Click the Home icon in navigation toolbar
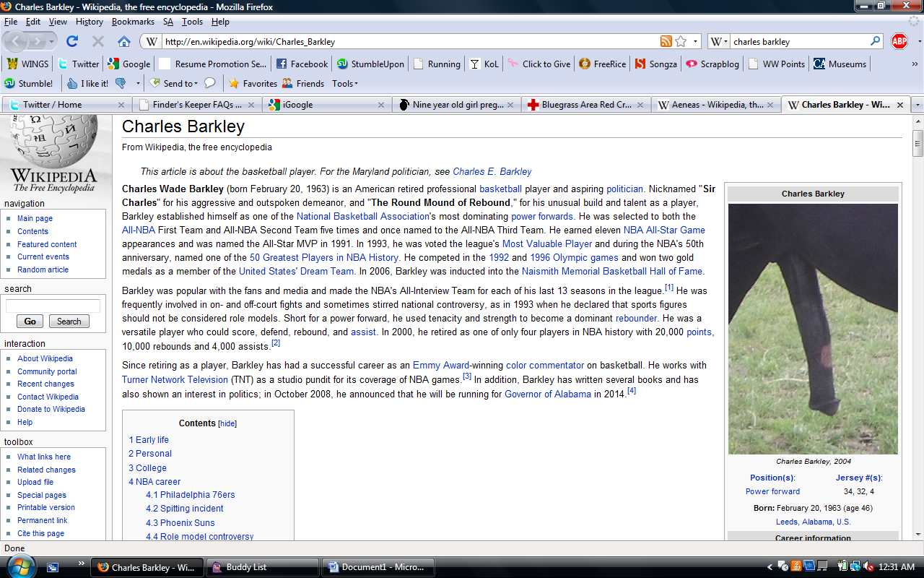Viewport: 924px width, 578px height. tap(124, 41)
